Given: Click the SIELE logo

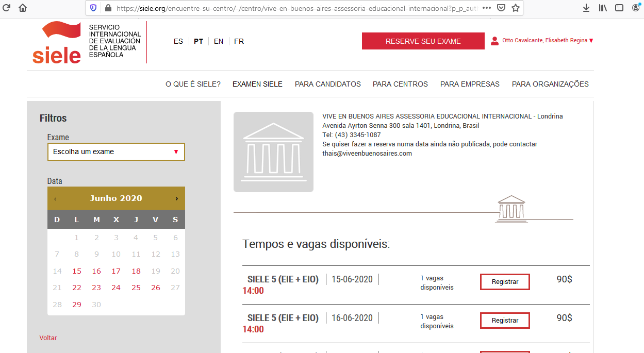Looking at the screenshot, I should [x=57, y=43].
